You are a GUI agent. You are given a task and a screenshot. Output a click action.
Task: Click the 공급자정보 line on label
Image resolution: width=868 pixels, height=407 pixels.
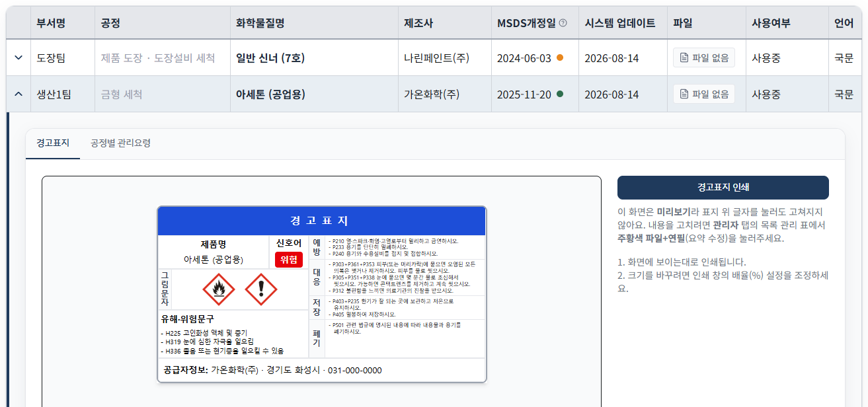tap(272, 370)
